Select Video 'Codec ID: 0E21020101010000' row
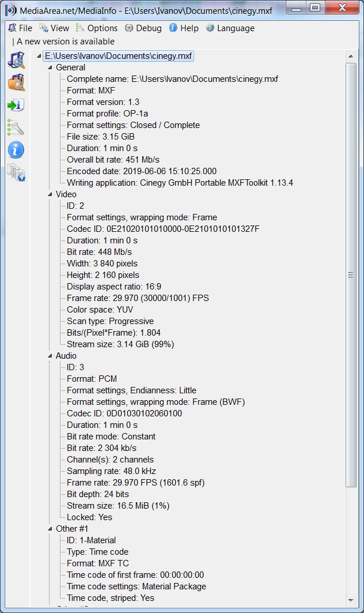Image resolution: width=364 pixels, height=613 pixels. [163, 229]
